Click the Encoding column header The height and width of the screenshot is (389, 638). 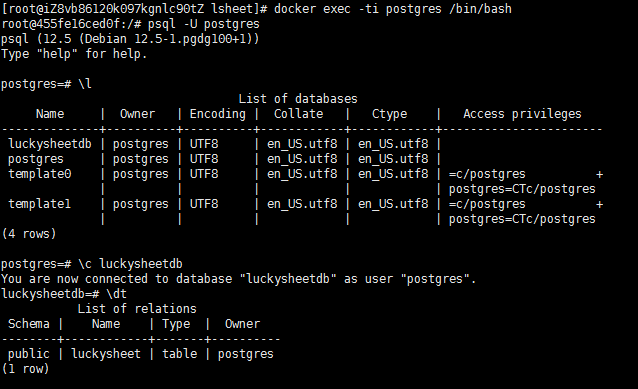tap(218, 114)
